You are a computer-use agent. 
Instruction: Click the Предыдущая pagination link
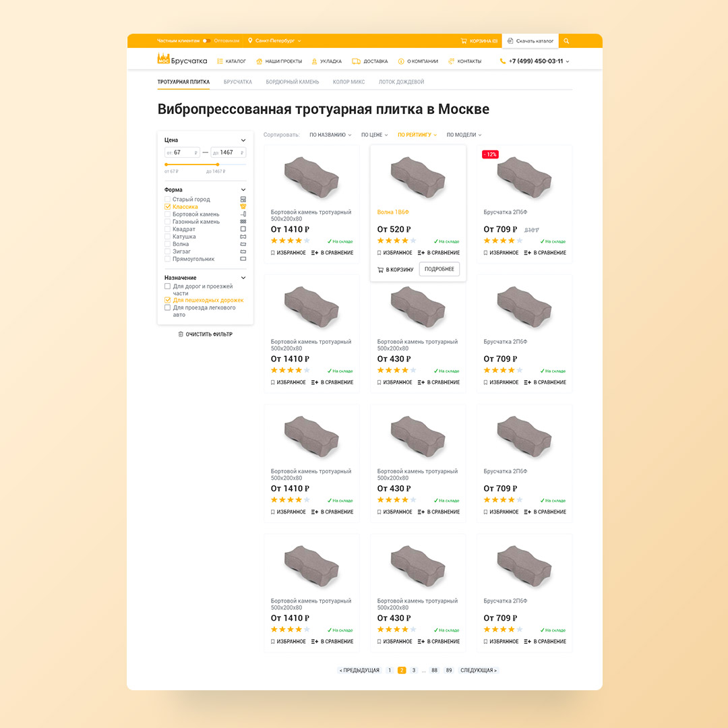[359, 670]
